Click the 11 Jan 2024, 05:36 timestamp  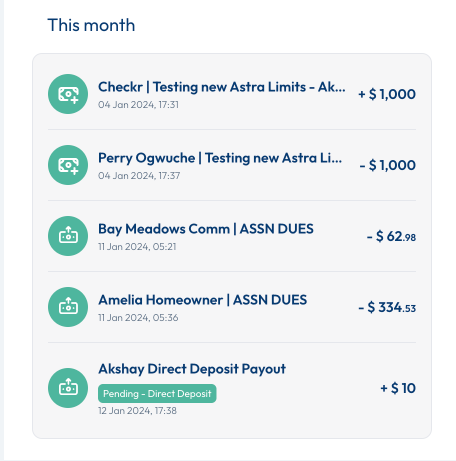(x=138, y=318)
